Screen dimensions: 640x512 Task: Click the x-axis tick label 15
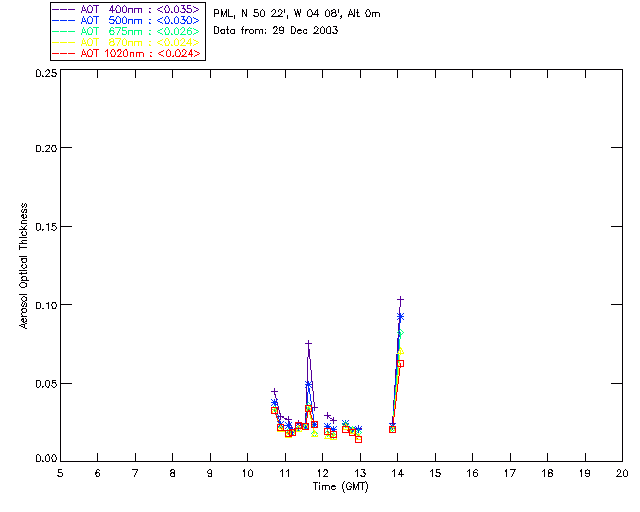point(435,473)
